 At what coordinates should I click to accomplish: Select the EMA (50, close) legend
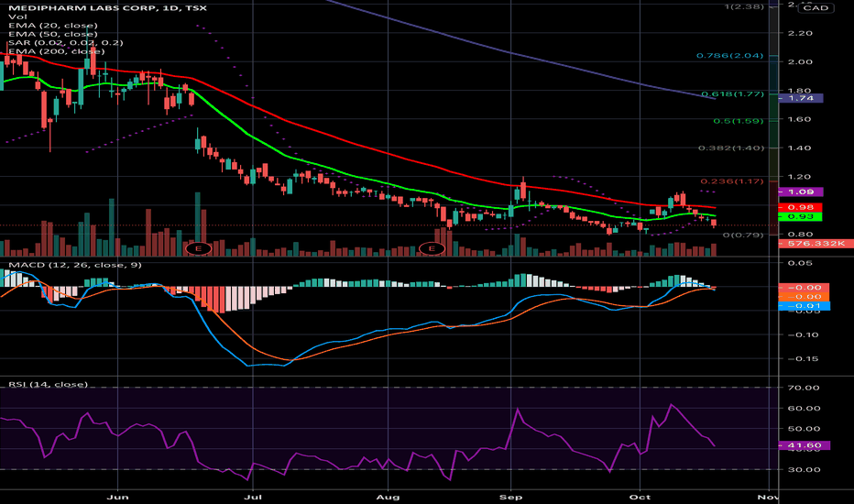click(x=53, y=34)
